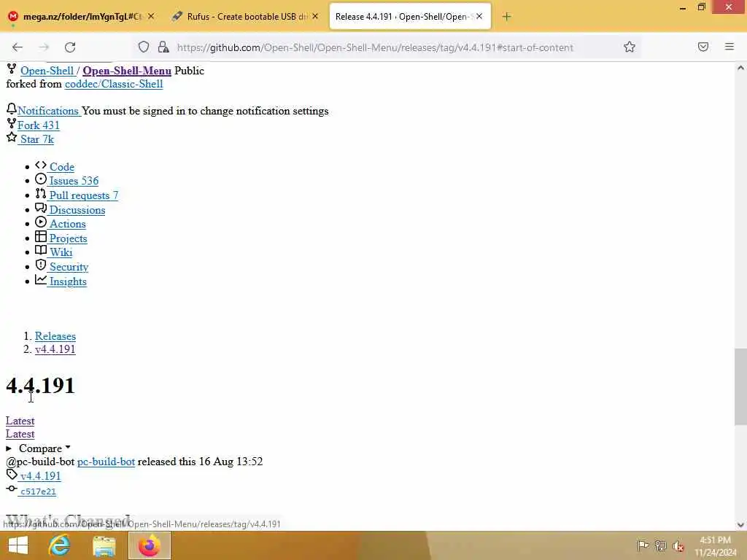
Task: Click the Wiki book icon
Action: (41, 251)
